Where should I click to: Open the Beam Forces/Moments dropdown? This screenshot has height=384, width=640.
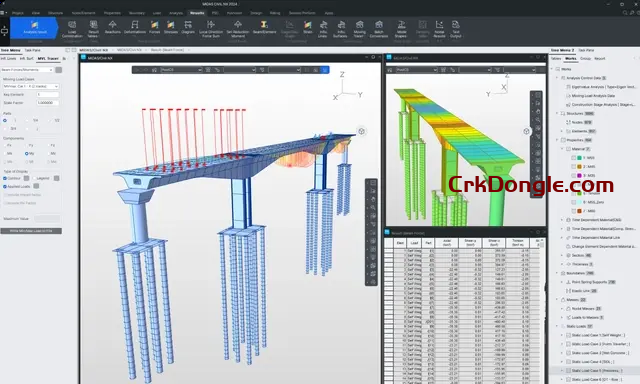[x=27, y=70]
